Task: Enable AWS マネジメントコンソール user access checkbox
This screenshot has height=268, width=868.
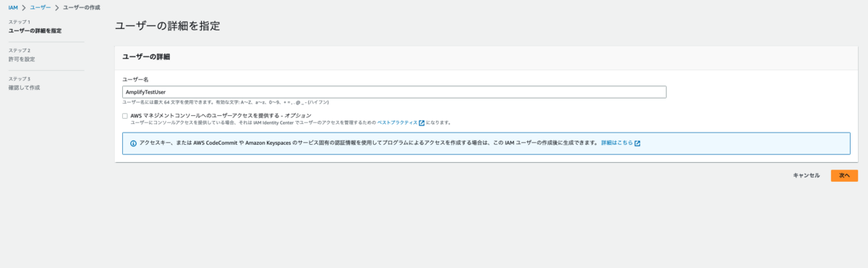Action: (125, 116)
